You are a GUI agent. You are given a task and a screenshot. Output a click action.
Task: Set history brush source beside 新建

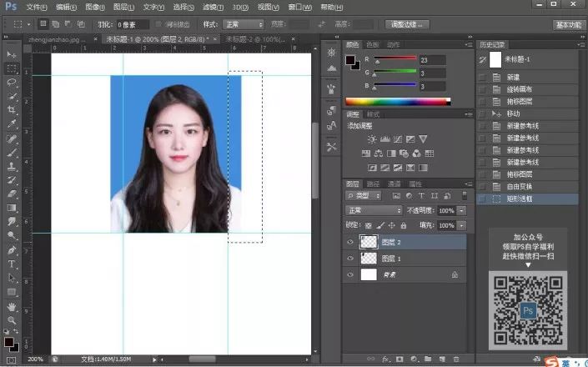(x=482, y=78)
